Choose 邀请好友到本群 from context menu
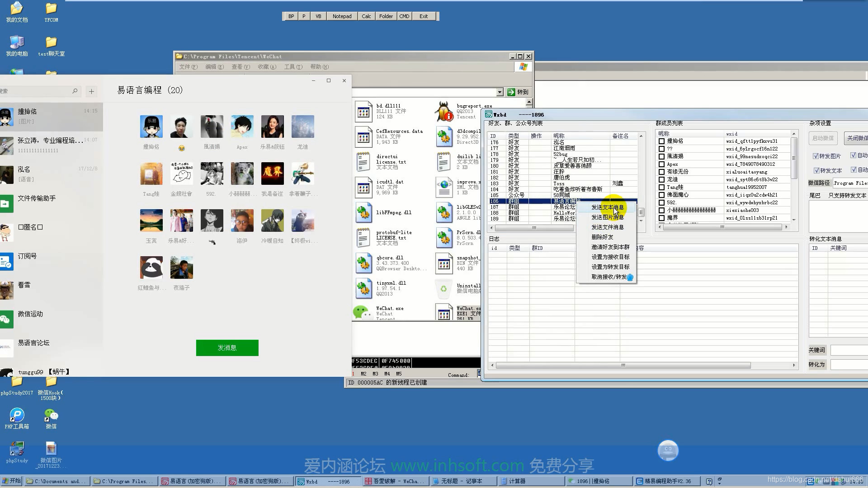The image size is (868, 488). coord(607,247)
